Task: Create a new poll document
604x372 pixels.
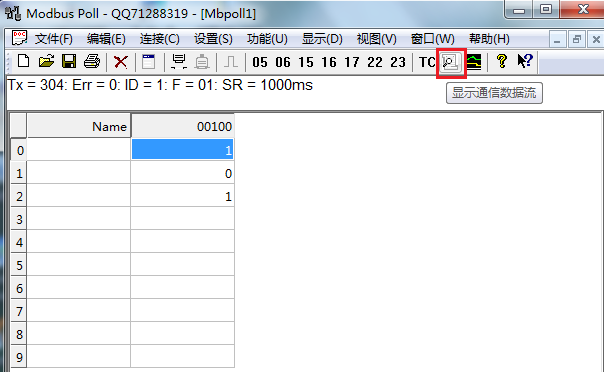Action: tap(23, 61)
